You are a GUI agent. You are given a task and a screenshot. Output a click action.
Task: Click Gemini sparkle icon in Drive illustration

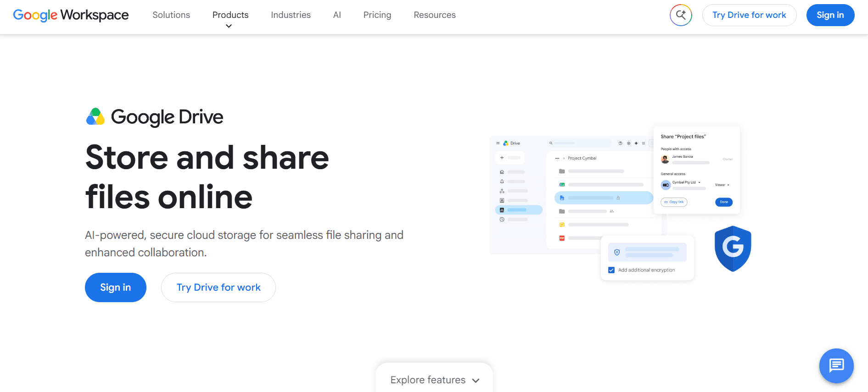click(636, 143)
